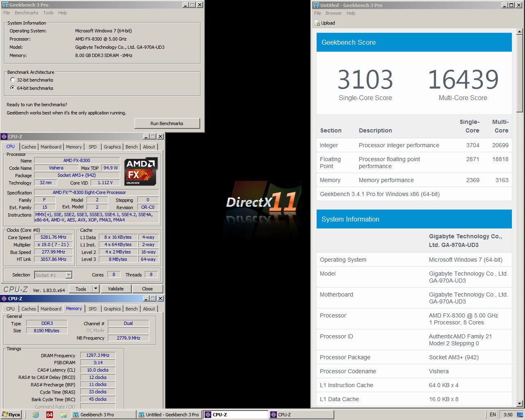Switch to Untitled - Geekbench 3 Pro taskbar button
525x420 pixels.
pyautogui.click(x=169, y=415)
